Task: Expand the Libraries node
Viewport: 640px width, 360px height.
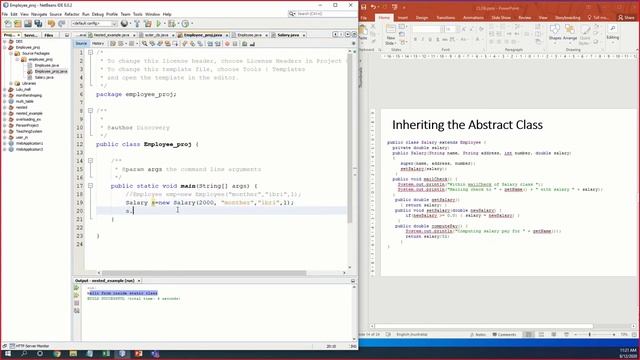Action: point(11,83)
